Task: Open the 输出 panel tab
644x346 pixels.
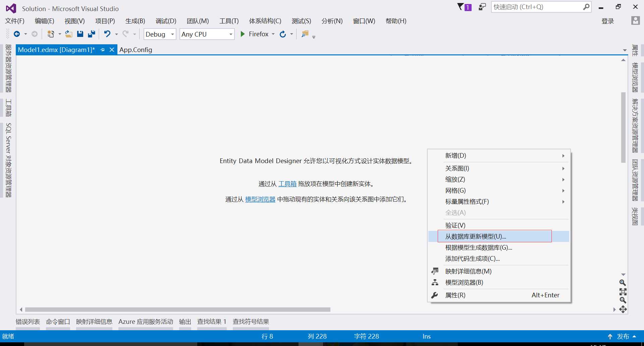Action: (x=185, y=322)
